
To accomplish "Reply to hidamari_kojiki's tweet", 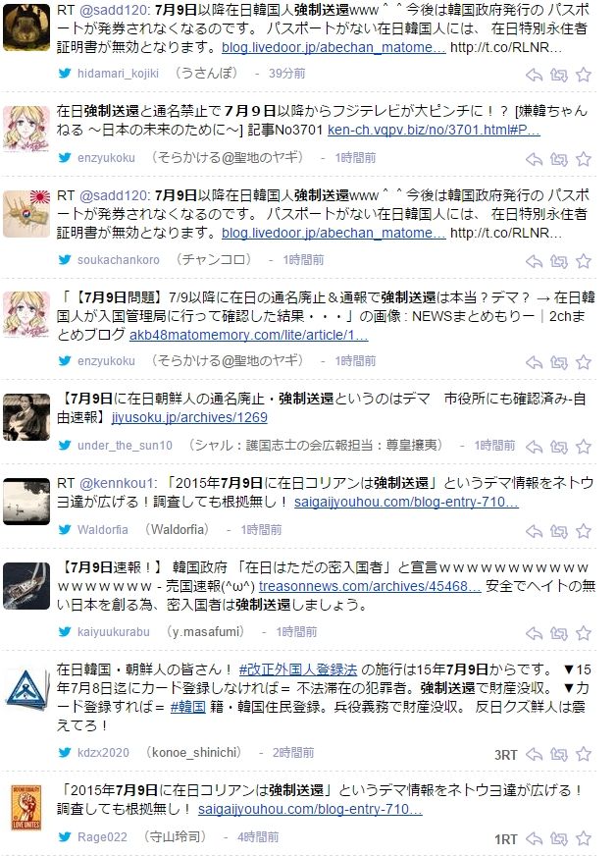I will [x=534, y=75].
